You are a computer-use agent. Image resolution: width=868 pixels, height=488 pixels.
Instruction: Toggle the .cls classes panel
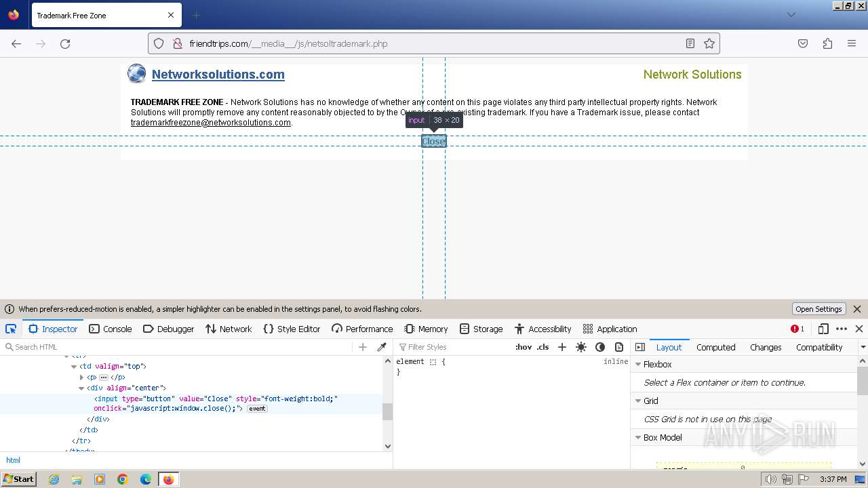[x=542, y=347]
